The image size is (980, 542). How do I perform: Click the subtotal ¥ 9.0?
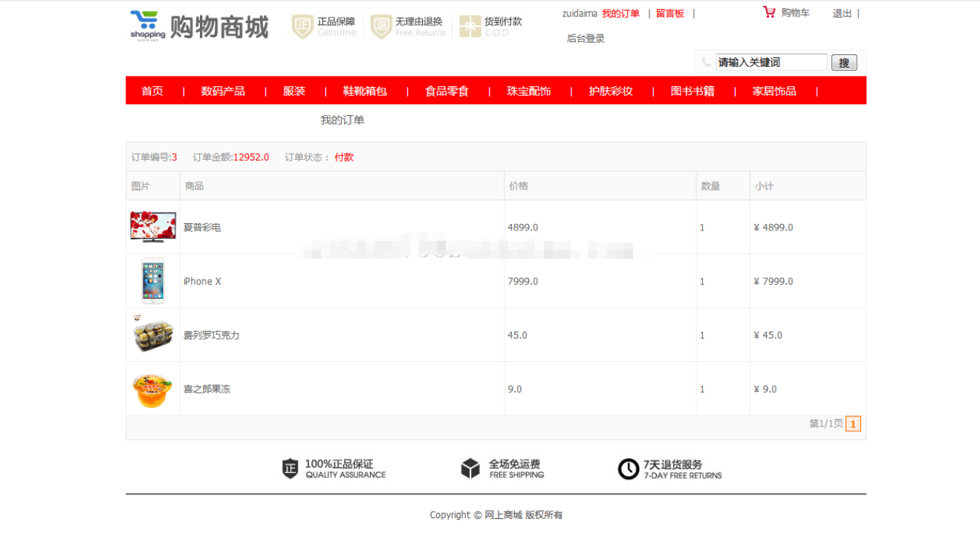click(765, 389)
